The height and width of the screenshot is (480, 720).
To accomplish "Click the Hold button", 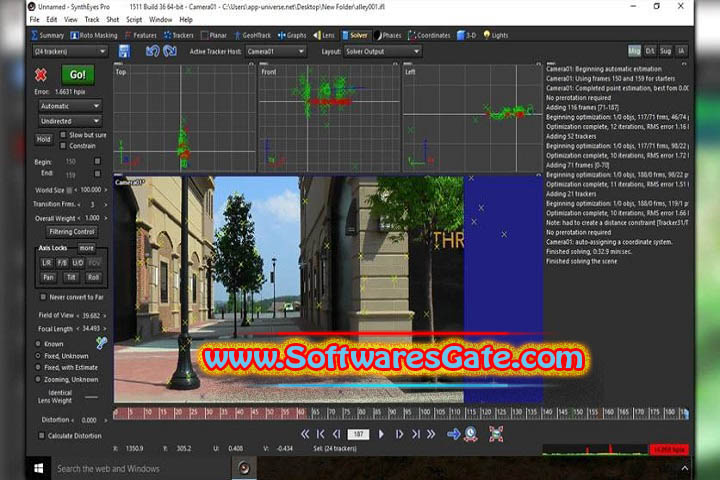I will tap(44, 139).
